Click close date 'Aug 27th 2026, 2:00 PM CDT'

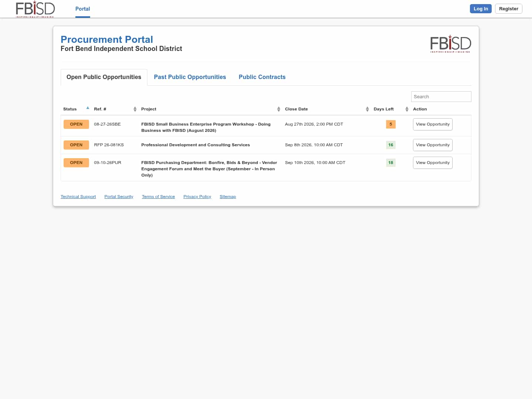(314, 124)
